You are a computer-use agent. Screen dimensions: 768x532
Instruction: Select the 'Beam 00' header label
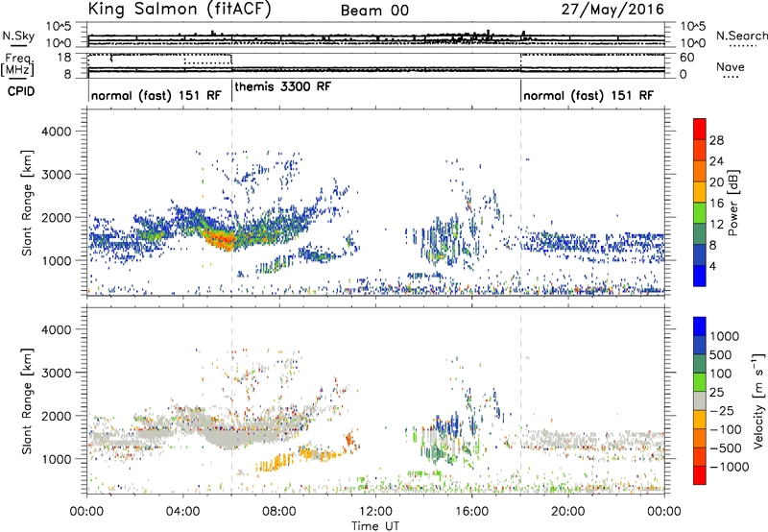374,11
